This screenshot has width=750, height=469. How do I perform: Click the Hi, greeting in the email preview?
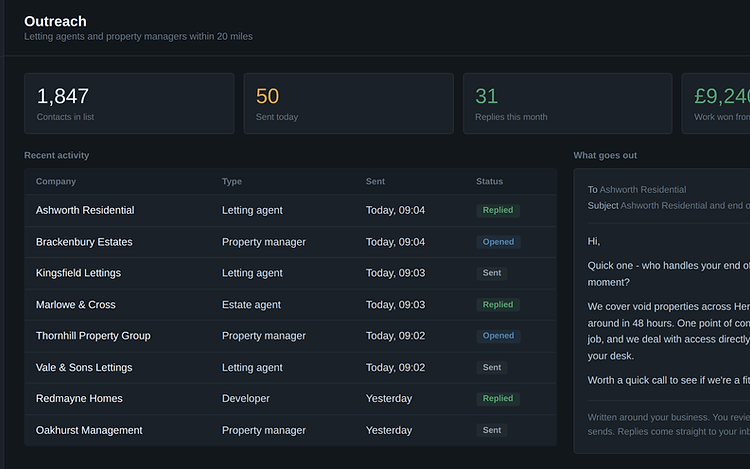(x=594, y=241)
